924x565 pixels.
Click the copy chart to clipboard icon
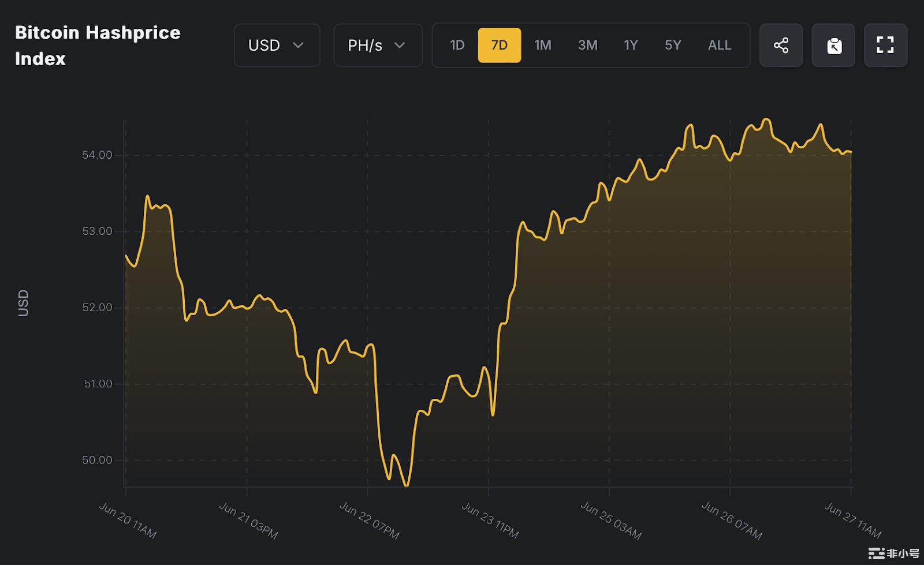pos(833,45)
